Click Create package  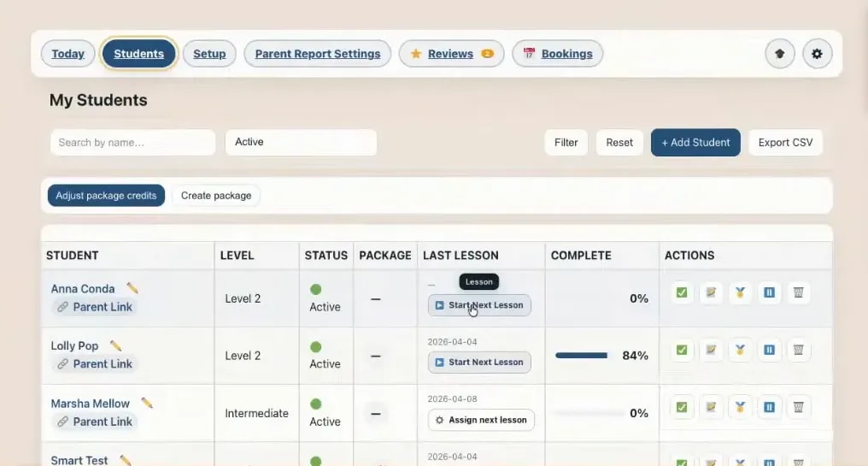(x=216, y=196)
